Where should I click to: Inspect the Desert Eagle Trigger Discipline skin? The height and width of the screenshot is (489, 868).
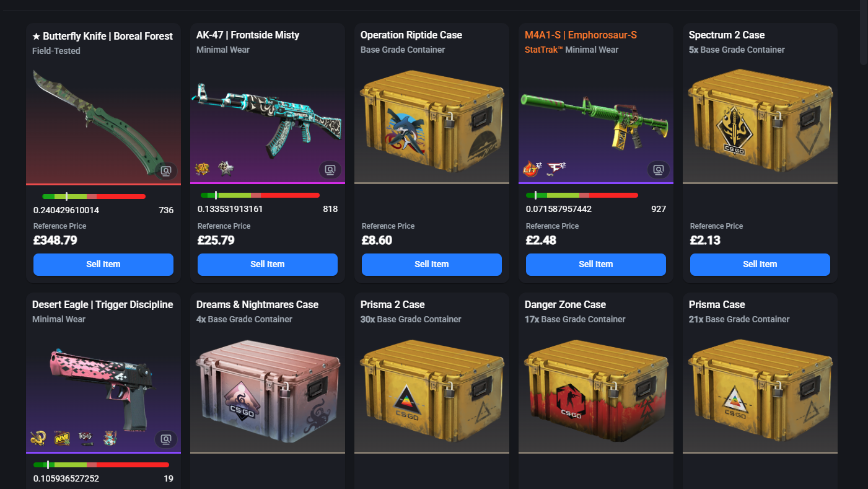click(166, 439)
